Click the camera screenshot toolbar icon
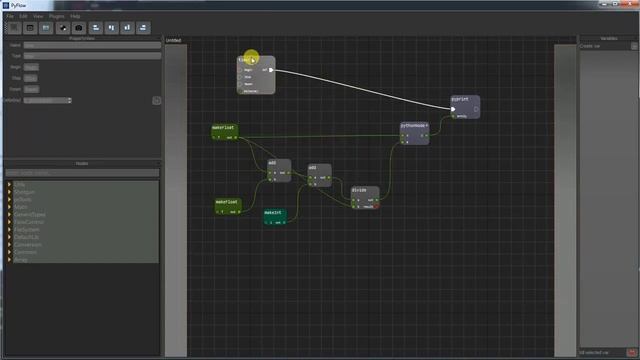The width and height of the screenshot is (640, 360). [x=79, y=28]
